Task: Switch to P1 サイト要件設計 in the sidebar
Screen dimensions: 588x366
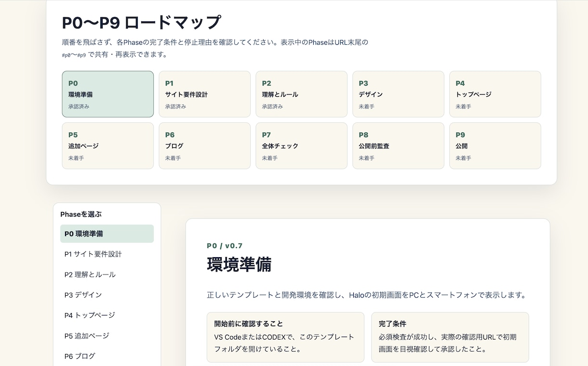Action: (x=107, y=254)
